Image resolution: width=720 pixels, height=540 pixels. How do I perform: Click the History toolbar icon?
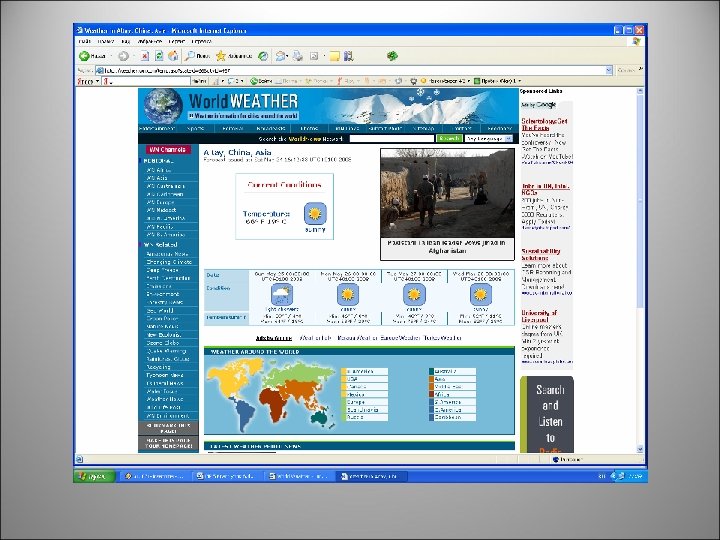tap(263, 56)
